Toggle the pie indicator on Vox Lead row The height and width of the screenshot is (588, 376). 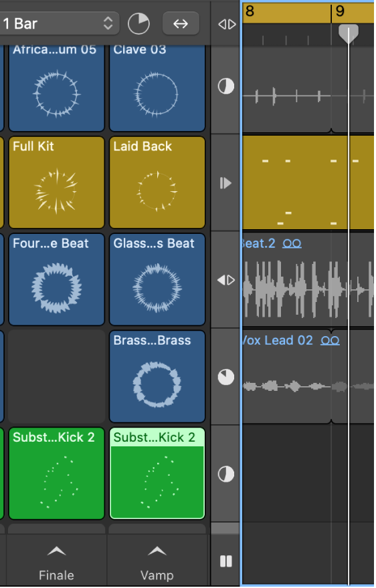click(x=226, y=378)
